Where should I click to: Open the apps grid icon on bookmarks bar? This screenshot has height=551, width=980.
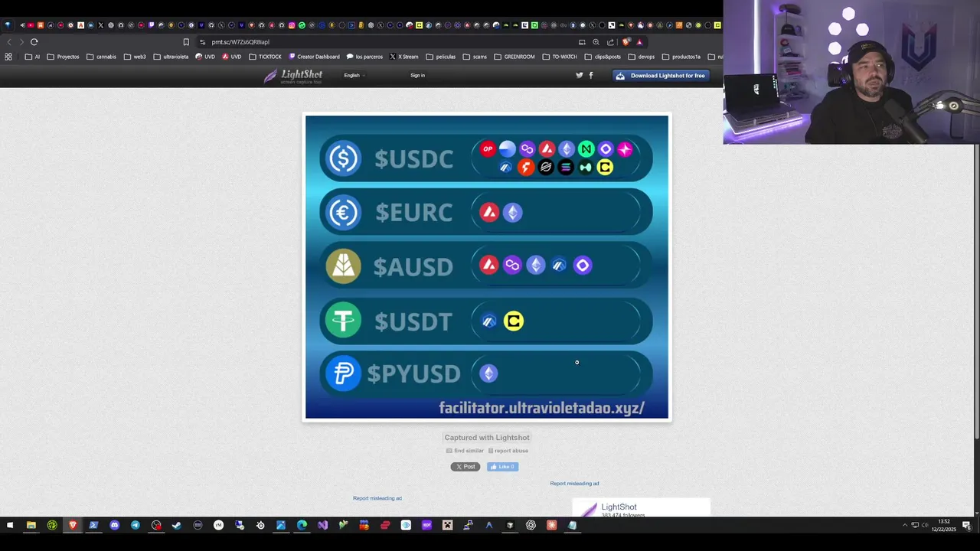(x=8, y=57)
